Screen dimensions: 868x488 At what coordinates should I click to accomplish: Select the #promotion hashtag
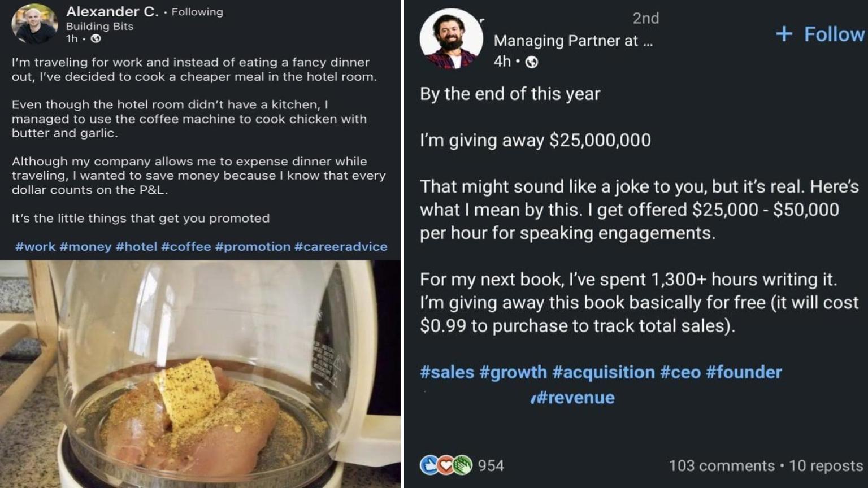(x=253, y=247)
